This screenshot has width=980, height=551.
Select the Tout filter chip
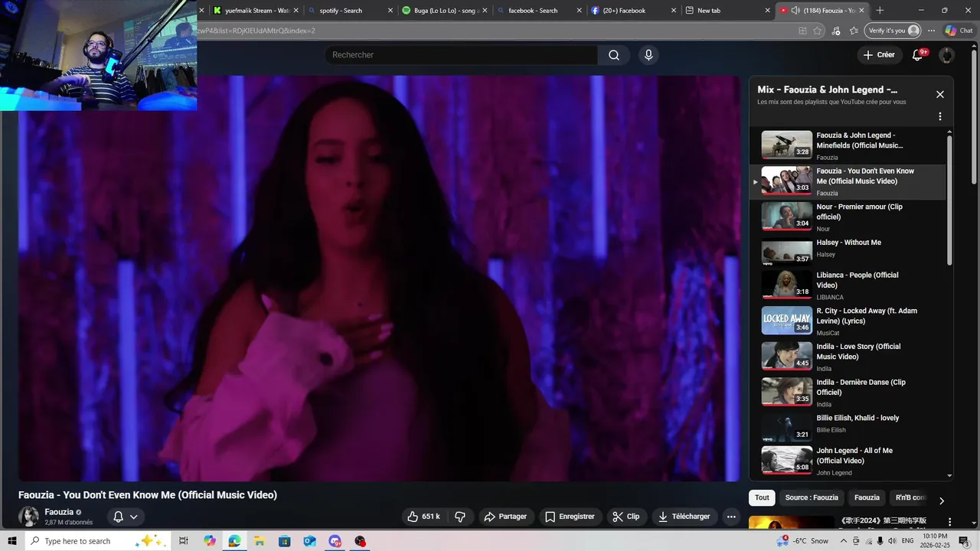762,497
